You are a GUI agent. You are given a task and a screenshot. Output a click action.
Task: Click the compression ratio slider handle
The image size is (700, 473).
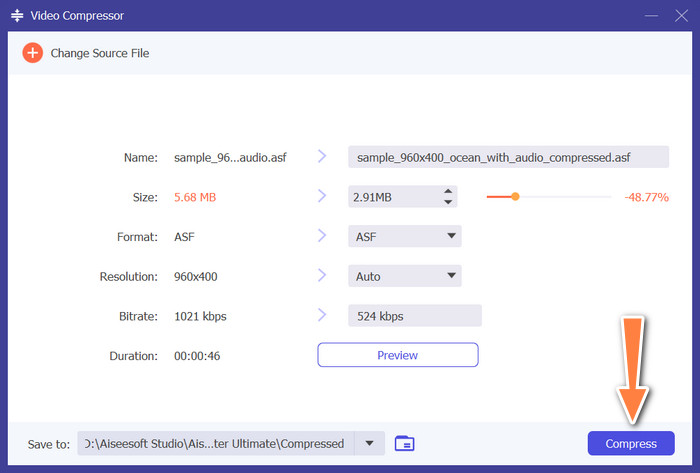515,197
